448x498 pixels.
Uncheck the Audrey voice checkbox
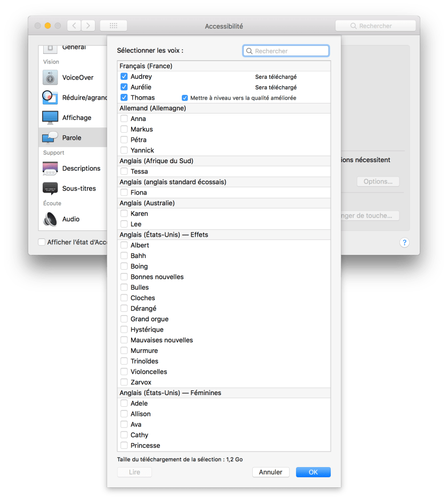[x=124, y=77]
